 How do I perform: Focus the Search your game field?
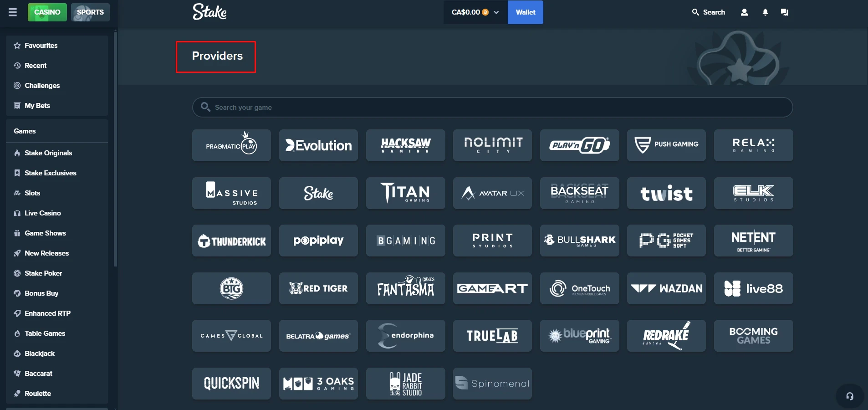point(492,107)
